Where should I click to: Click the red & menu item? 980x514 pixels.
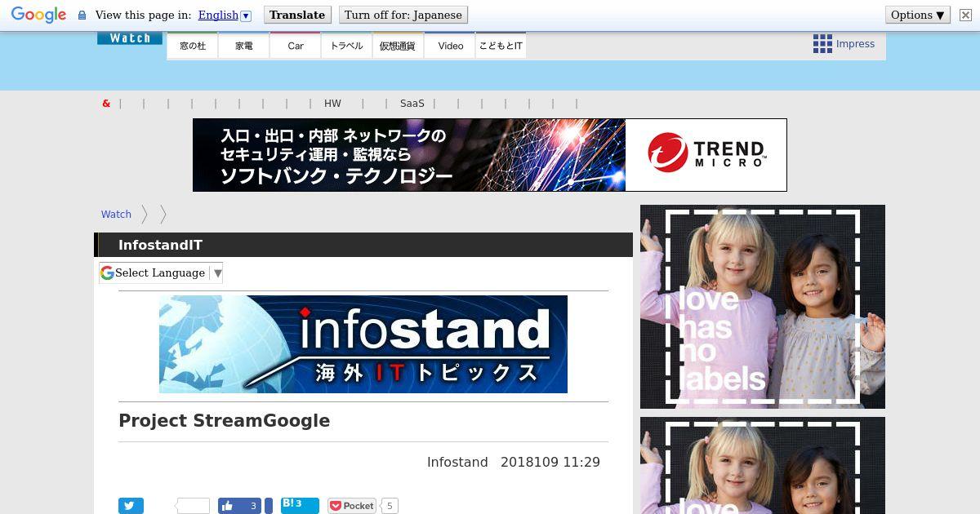106,104
